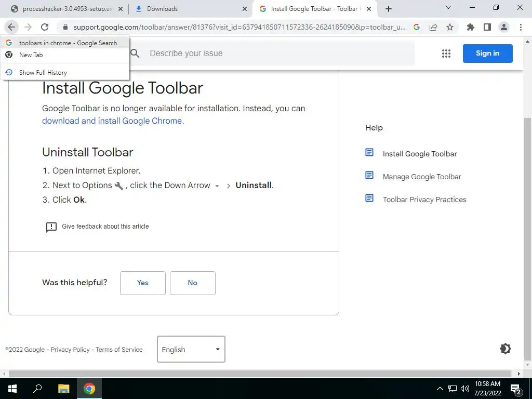532x399 pixels.
Task: Open Windows taskbar search
Action: [38, 389]
